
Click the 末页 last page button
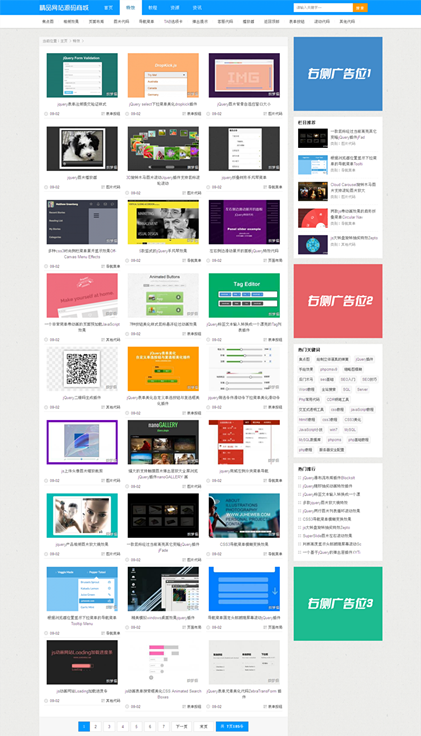204,726
